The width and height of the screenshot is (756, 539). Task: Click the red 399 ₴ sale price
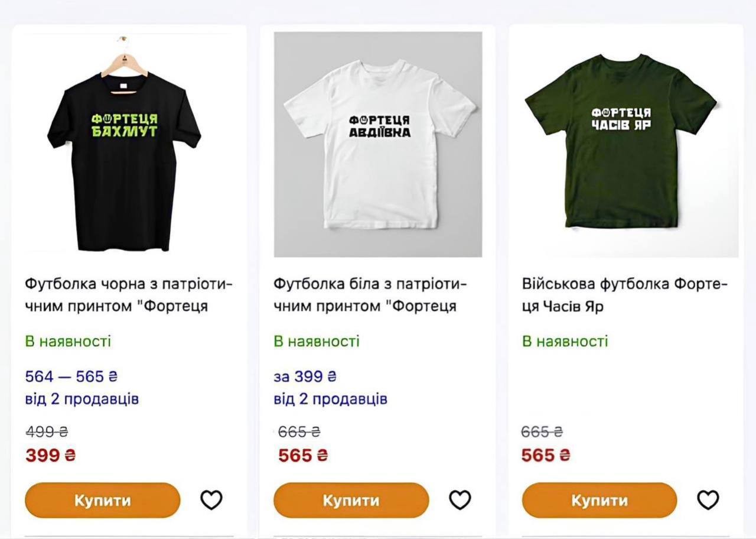coord(51,455)
